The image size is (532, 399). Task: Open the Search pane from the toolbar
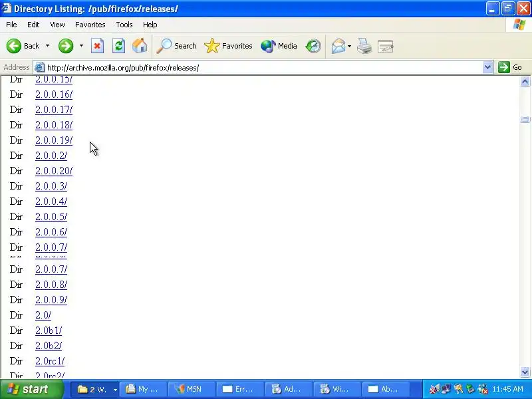click(176, 46)
